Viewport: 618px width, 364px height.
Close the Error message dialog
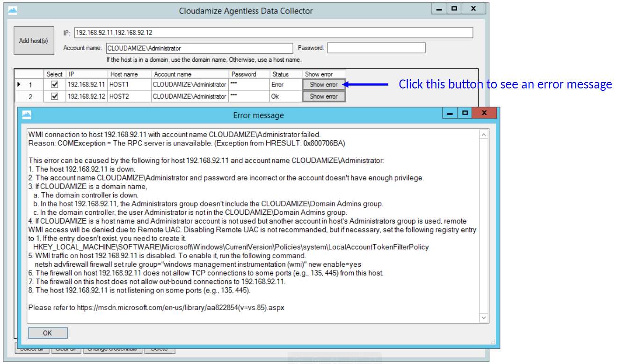click(x=484, y=113)
